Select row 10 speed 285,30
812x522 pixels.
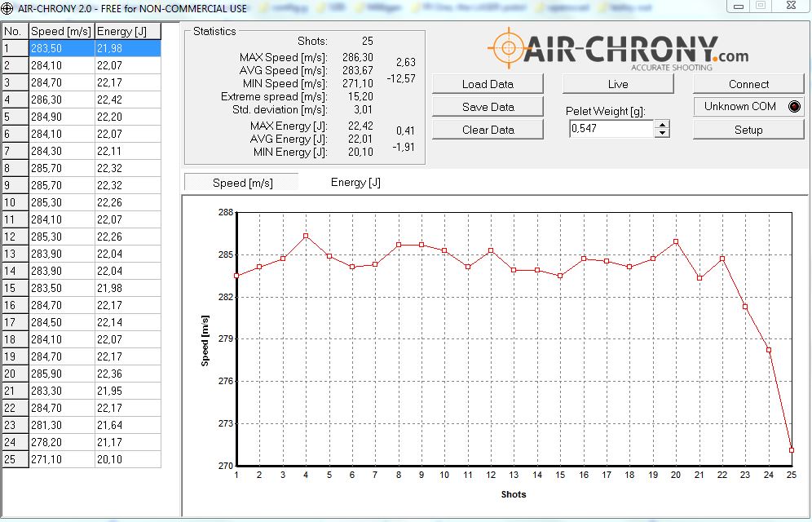coord(62,202)
